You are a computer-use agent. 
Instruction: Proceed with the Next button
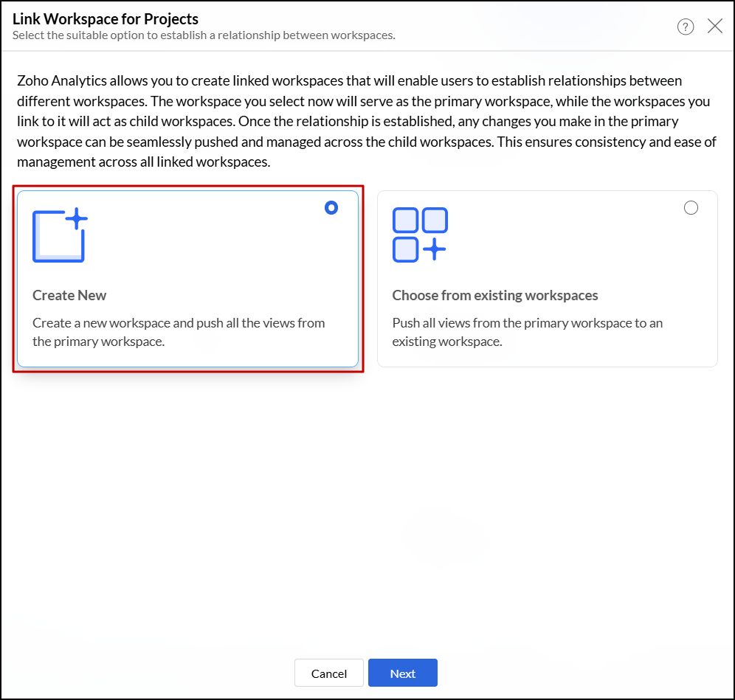403,673
